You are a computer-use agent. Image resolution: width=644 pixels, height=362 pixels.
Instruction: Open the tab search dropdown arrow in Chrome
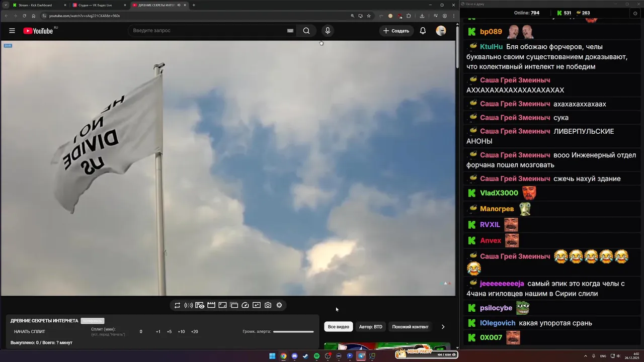(x=5, y=5)
